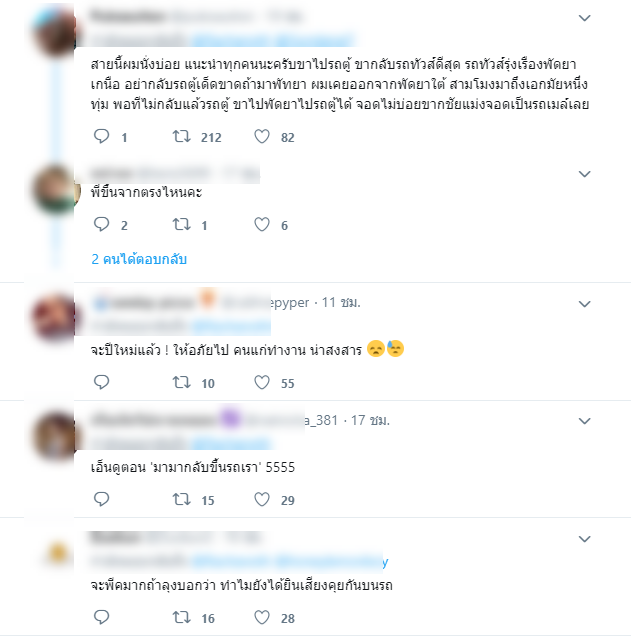Retweet the tweet with 15 retweets

click(x=181, y=500)
